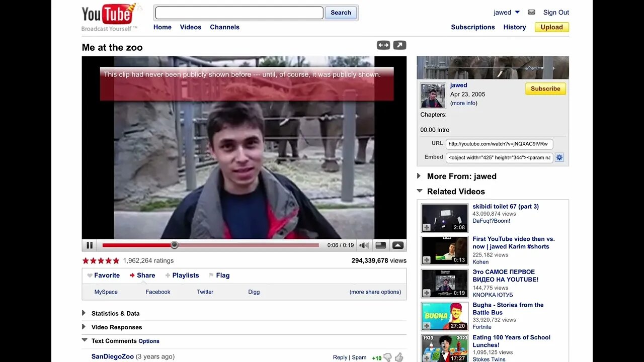644x362 pixels.
Task: Add First YouTube video then vs. now to queue
Action: point(427,260)
